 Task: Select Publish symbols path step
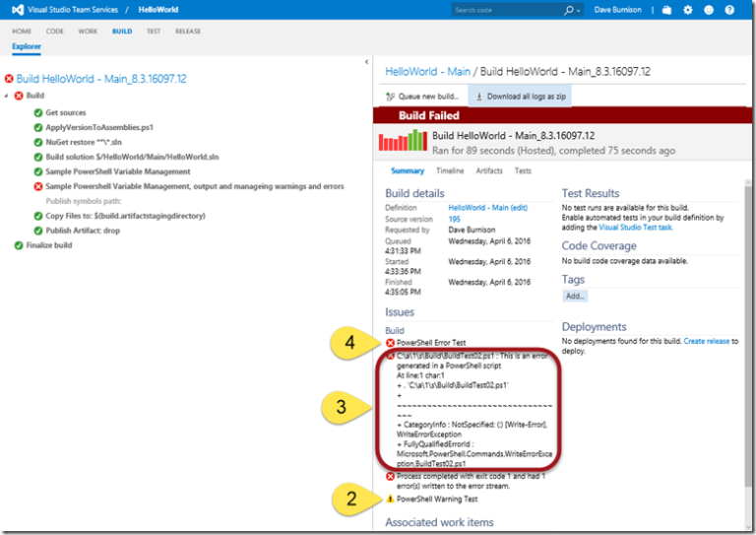(84, 201)
